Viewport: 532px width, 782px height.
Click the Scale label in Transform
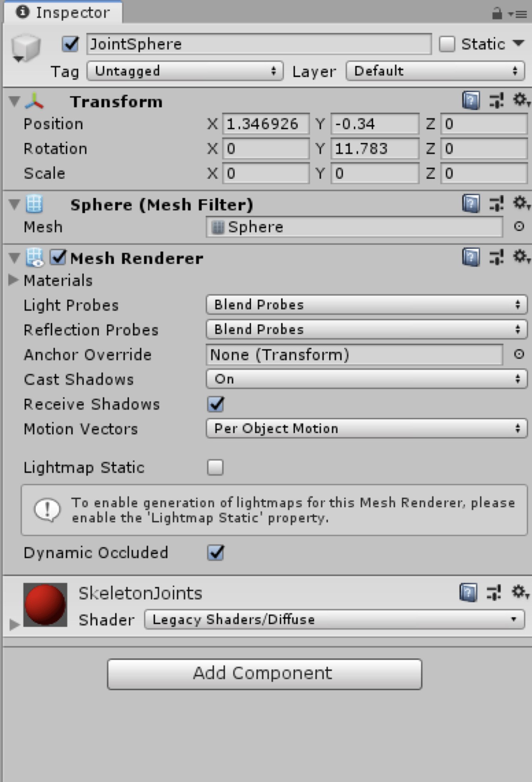44,173
